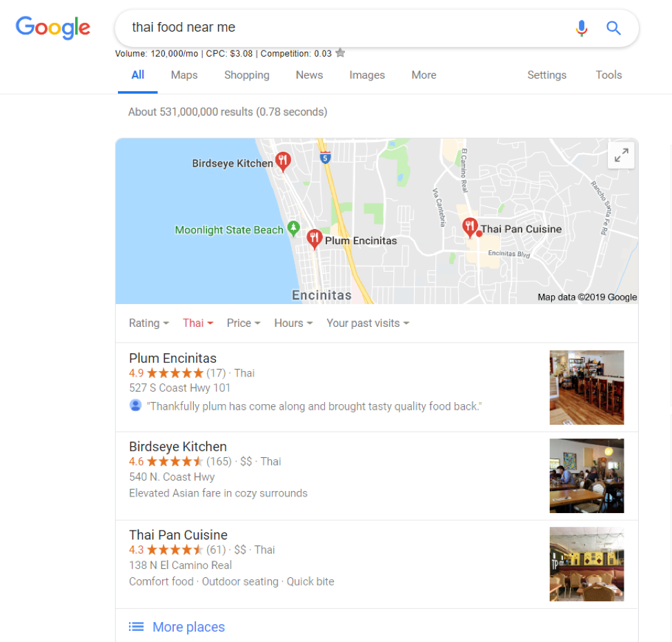Viewport: 672px width, 642px height.
Task: Switch to the Images tab
Action: tap(367, 75)
